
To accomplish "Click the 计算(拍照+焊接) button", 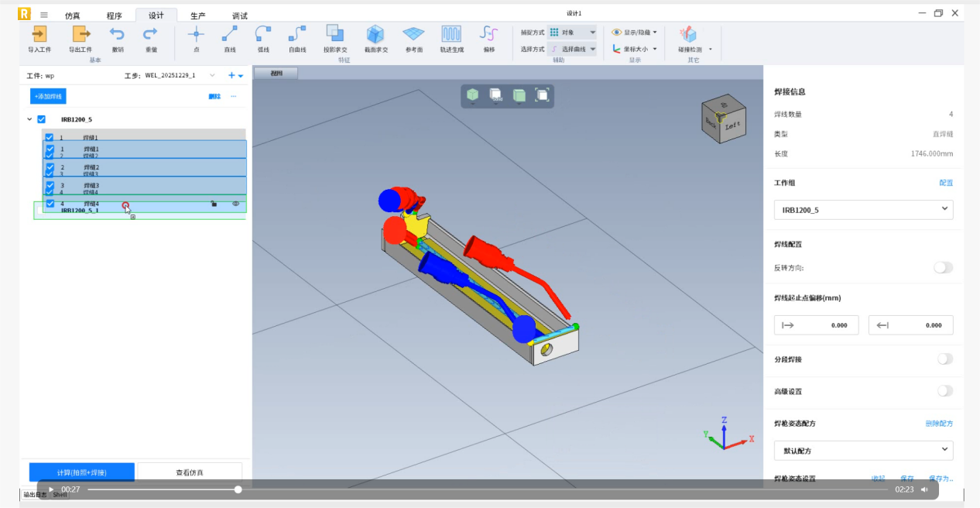I will [x=81, y=472].
